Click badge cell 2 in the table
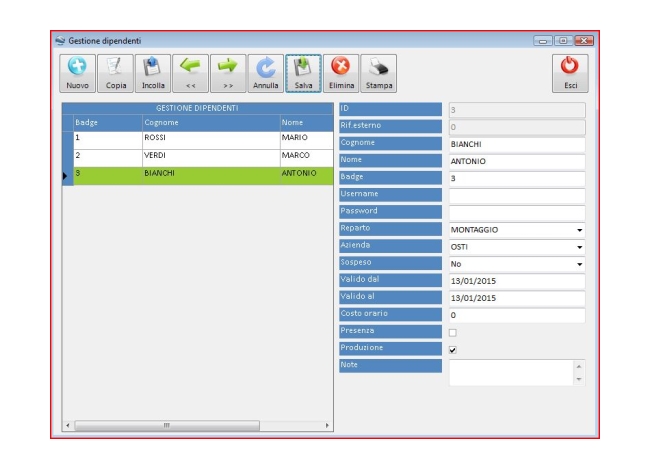Image resolution: width=650 pixels, height=470 pixels. point(108,158)
